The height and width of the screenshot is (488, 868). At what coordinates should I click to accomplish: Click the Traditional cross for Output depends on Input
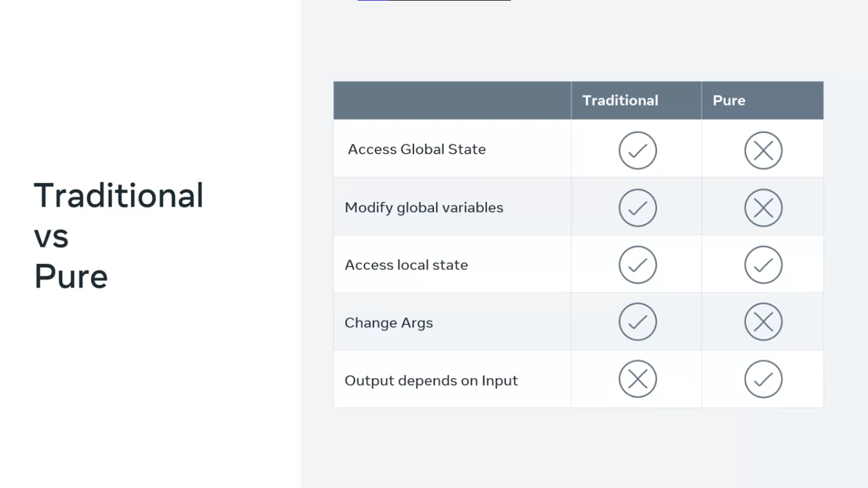637,379
